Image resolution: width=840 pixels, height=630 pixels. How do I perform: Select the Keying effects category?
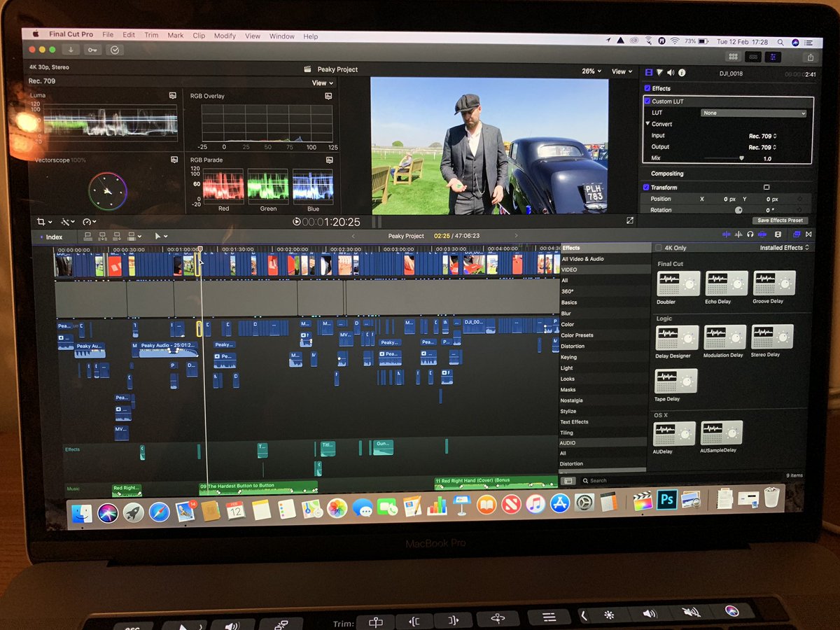tap(569, 357)
